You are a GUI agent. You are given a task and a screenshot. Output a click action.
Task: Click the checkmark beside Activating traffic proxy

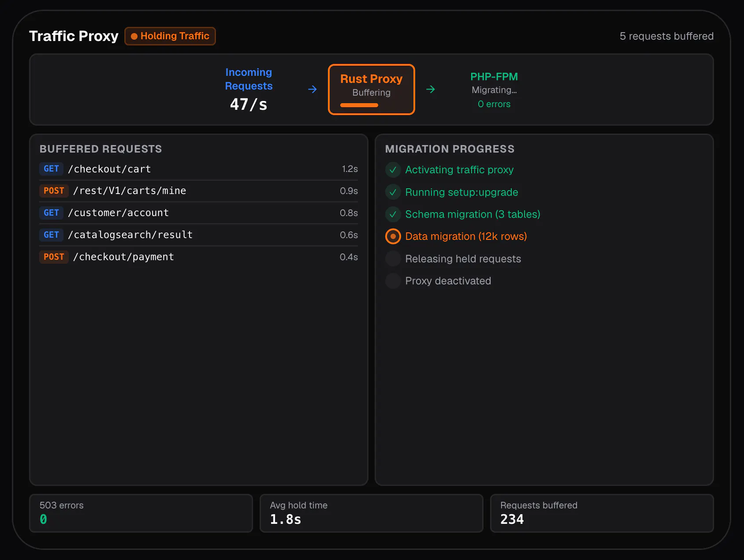393,170
